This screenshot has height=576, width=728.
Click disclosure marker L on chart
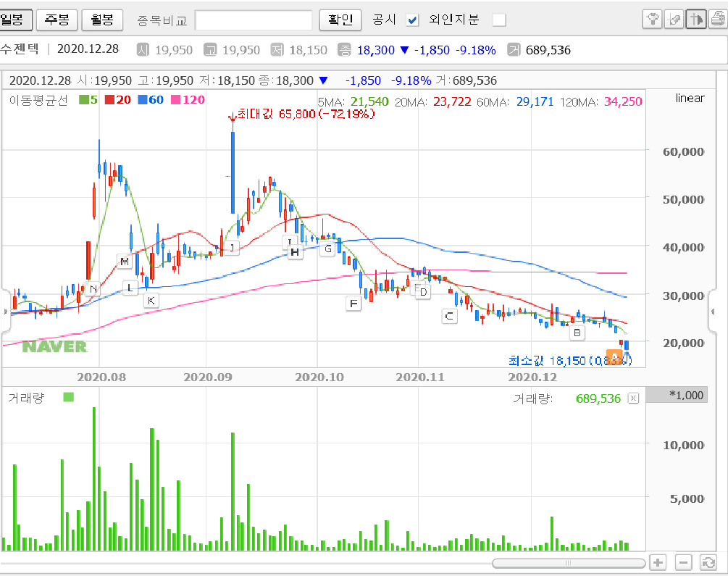click(130, 288)
